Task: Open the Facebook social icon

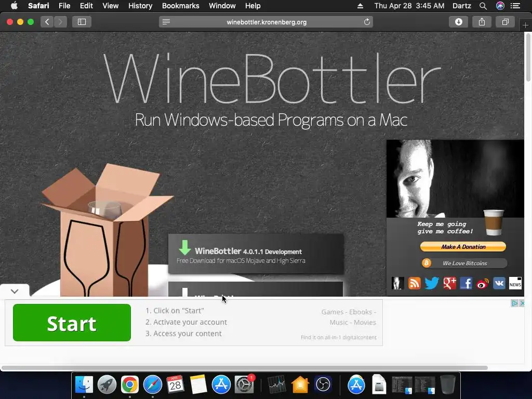Action: (466, 283)
